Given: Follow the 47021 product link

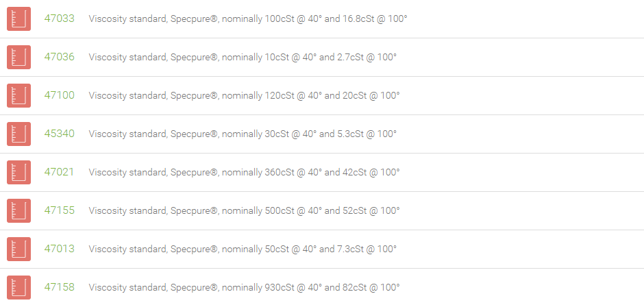Looking at the screenshot, I should pyautogui.click(x=60, y=172).
